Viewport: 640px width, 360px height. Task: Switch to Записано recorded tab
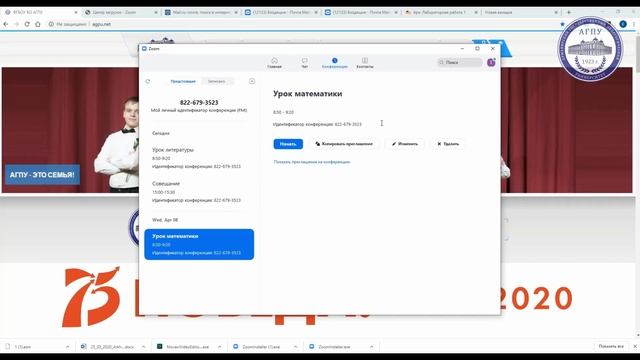click(x=216, y=81)
